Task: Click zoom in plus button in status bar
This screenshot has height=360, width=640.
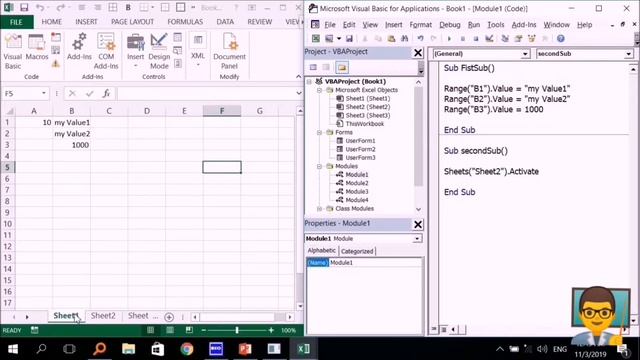Action: click(x=271, y=330)
